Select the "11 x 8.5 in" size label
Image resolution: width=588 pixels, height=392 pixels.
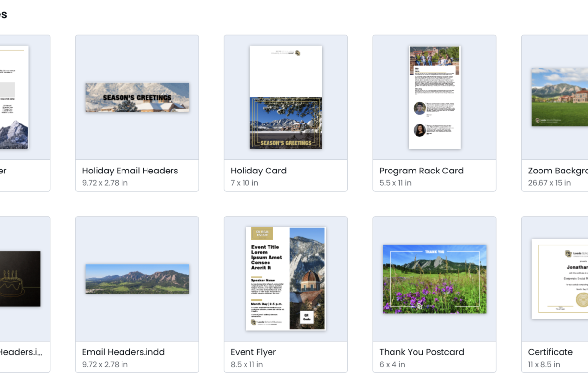click(544, 364)
